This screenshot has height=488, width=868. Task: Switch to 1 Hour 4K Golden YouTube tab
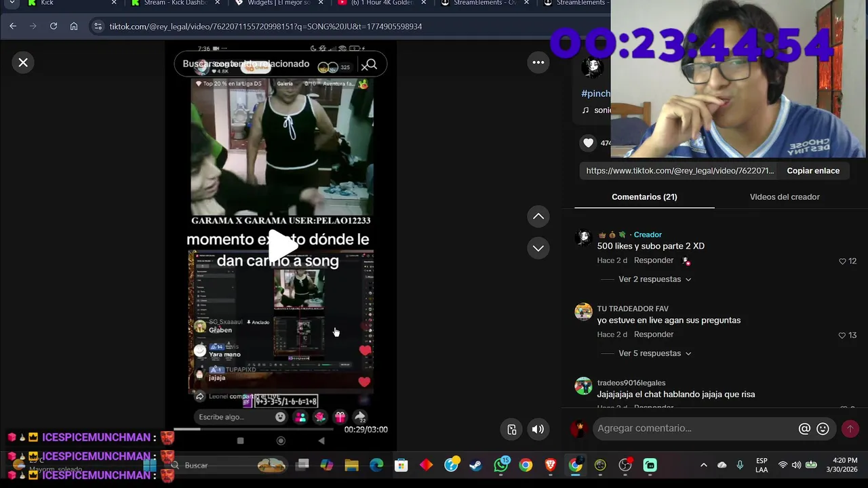tap(381, 3)
